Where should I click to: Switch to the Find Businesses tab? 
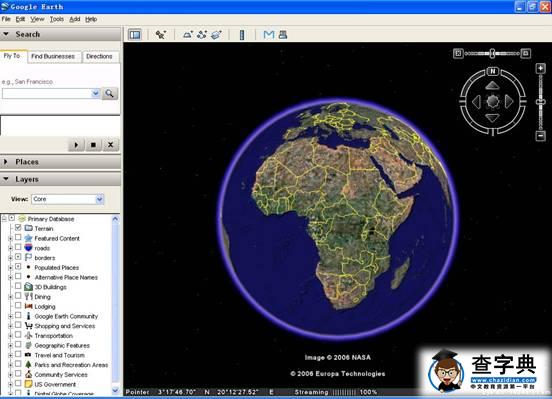(53, 56)
